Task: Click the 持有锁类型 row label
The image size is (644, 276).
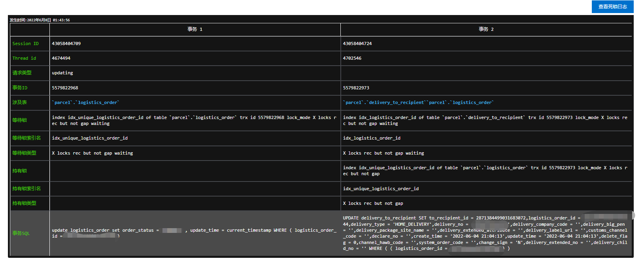Action: (x=24, y=203)
